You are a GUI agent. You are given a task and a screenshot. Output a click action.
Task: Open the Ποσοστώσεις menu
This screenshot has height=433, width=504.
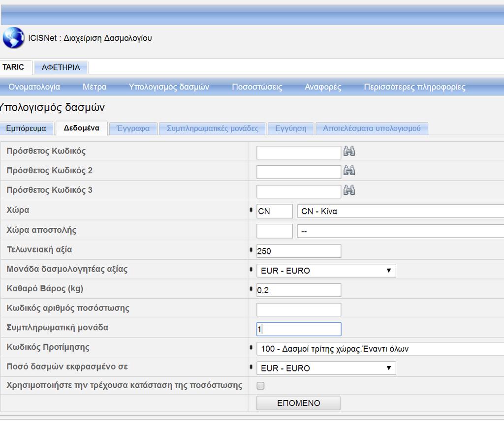257,87
